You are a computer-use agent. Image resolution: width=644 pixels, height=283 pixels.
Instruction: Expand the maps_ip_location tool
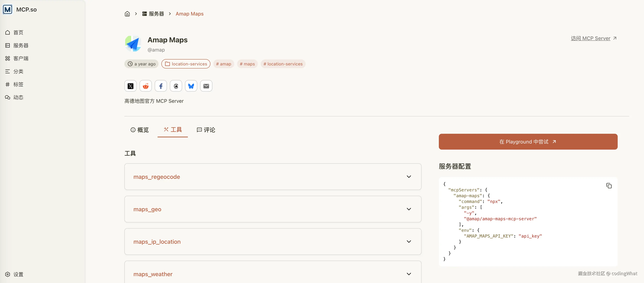click(x=409, y=242)
